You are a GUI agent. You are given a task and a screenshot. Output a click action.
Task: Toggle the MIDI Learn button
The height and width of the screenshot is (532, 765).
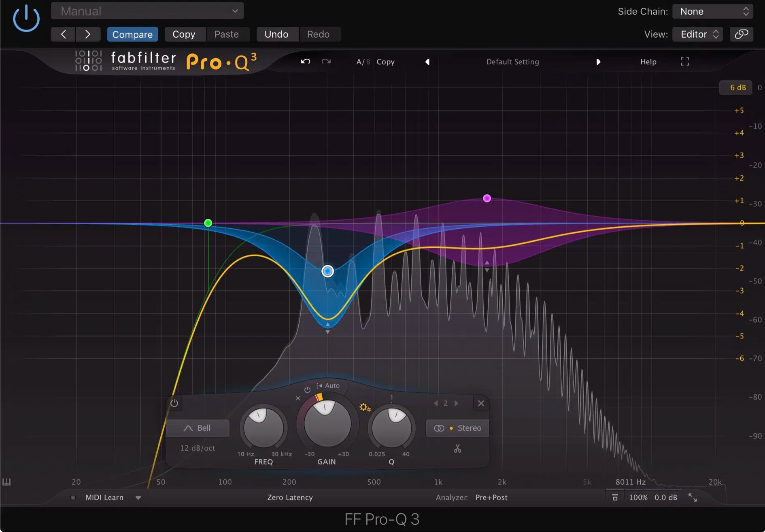(x=104, y=497)
